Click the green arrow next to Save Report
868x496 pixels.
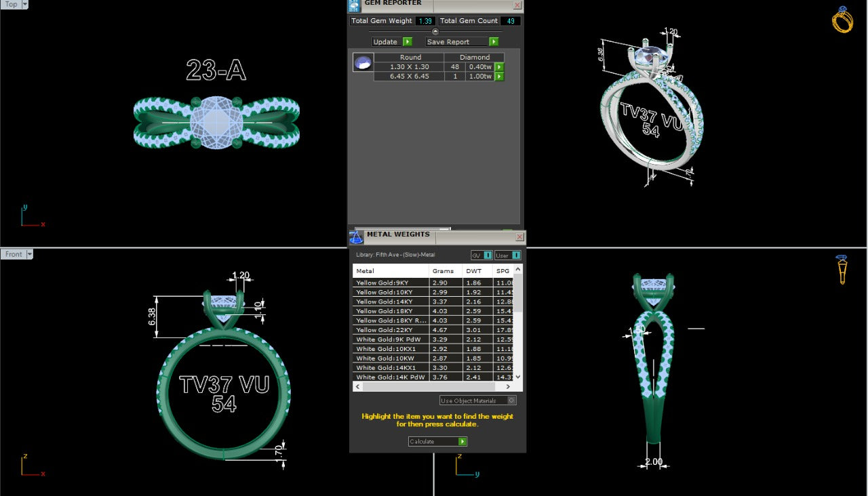coord(494,42)
